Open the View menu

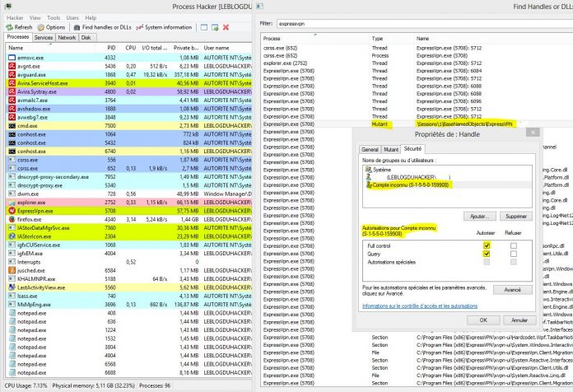coord(35,17)
